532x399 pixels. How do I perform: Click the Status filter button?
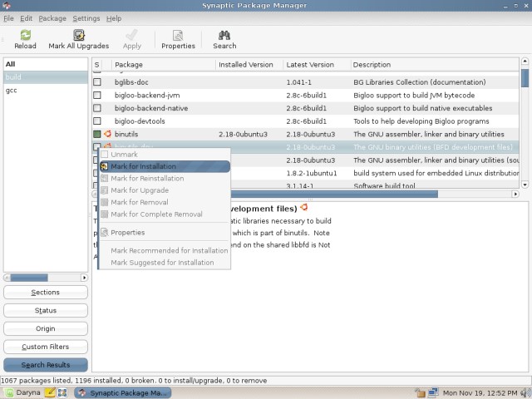coord(46,310)
